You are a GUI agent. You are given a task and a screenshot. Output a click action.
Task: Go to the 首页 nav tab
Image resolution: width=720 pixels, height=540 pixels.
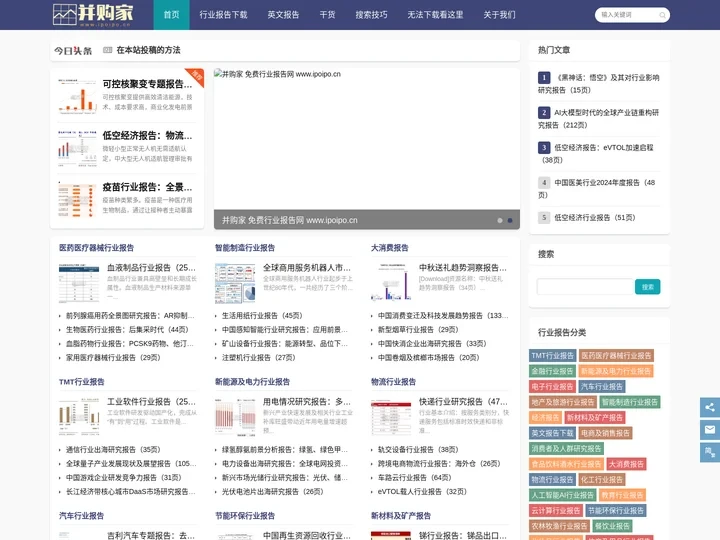pos(171,15)
